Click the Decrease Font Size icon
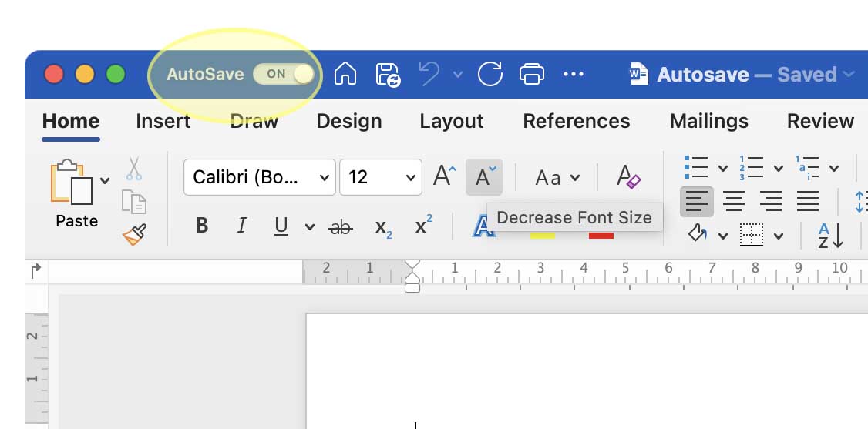Screen dimensions: 868x429 (484, 177)
